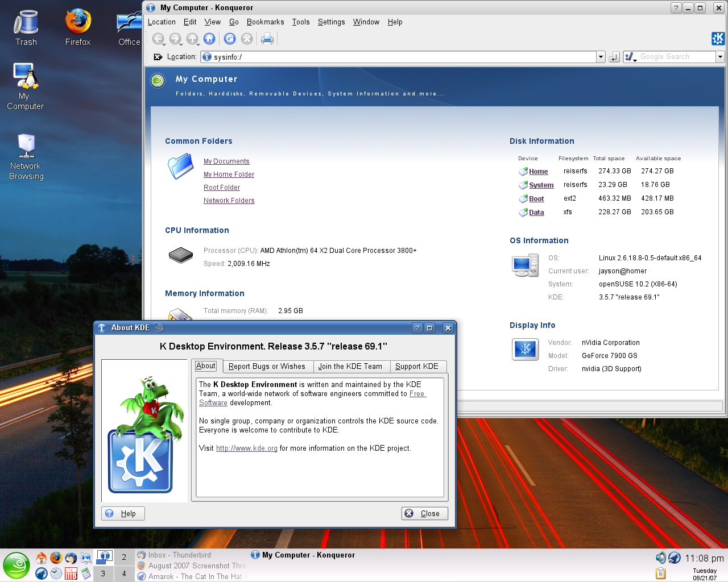The width and height of the screenshot is (728, 582).
Task: Open the My Computer desktop icon
Action: 25,86
